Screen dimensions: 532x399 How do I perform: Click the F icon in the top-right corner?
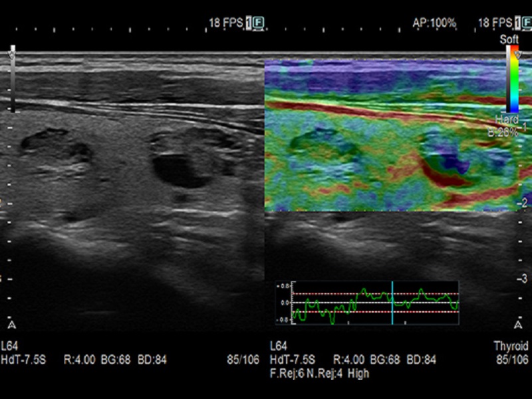525,23
